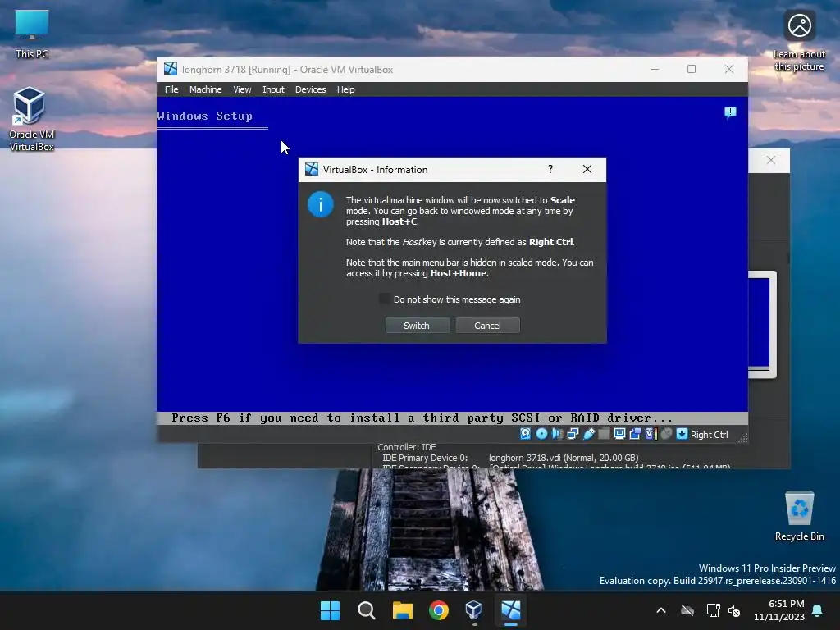Open the Machine menu
The width and height of the screenshot is (840, 630).
pos(205,89)
